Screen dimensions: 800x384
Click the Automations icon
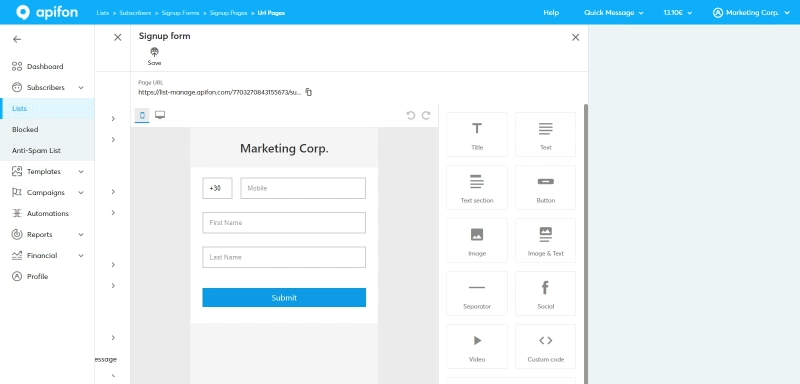[x=17, y=213]
